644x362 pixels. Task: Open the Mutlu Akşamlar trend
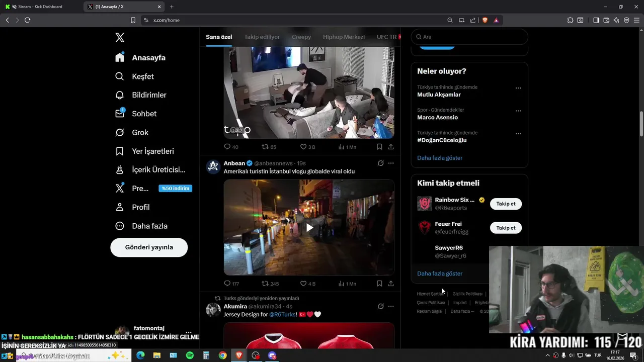tap(439, 95)
